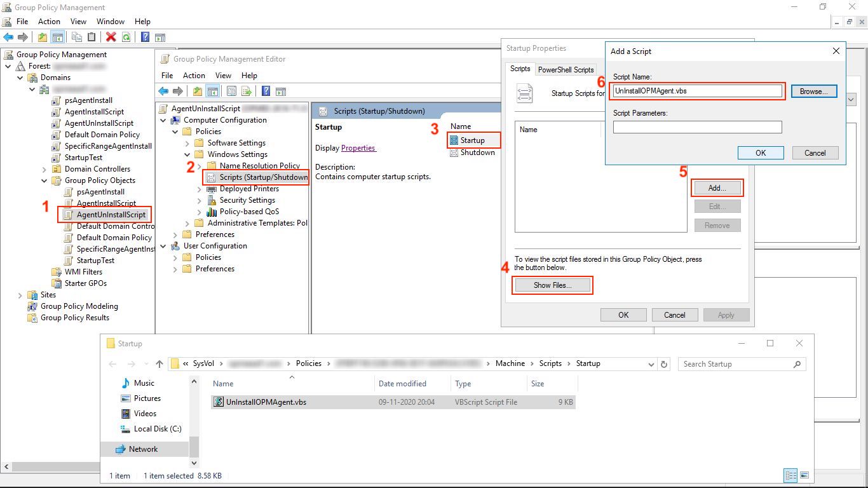Viewport: 868px width, 488px height.
Task: Open the Properties link in Startup pane
Action: (x=358, y=148)
